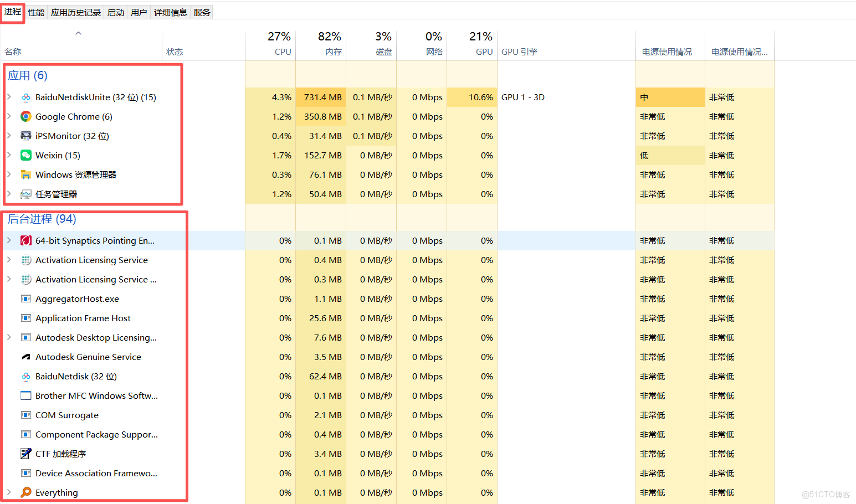The height and width of the screenshot is (504, 856).
Task: Expand the 任务管理器 row
Action: tap(9, 194)
